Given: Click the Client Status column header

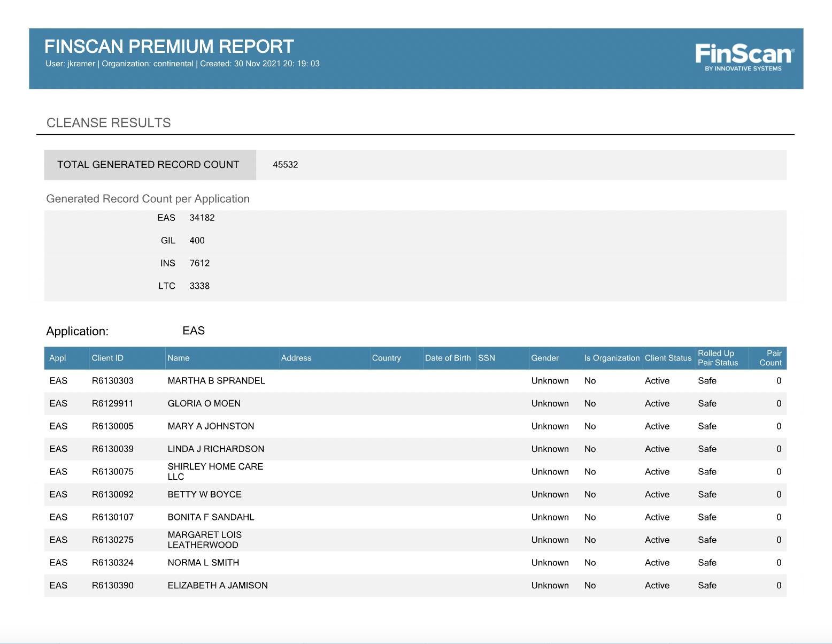Looking at the screenshot, I should [668, 358].
